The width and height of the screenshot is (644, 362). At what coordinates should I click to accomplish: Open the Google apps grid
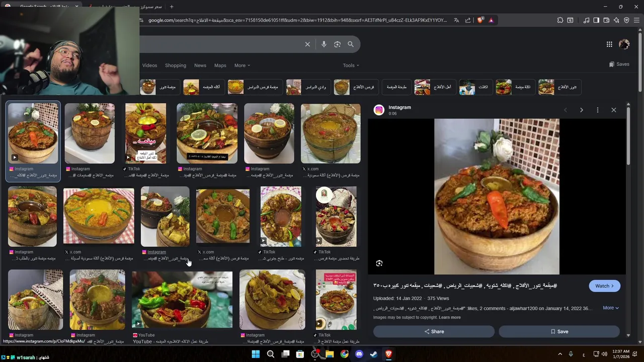coord(609,44)
